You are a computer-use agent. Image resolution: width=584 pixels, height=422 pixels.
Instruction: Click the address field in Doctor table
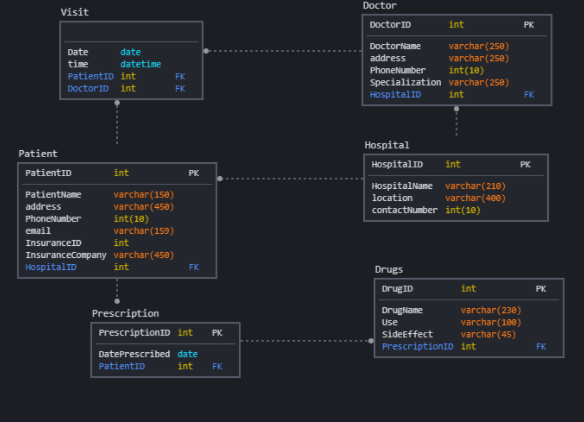(x=388, y=58)
